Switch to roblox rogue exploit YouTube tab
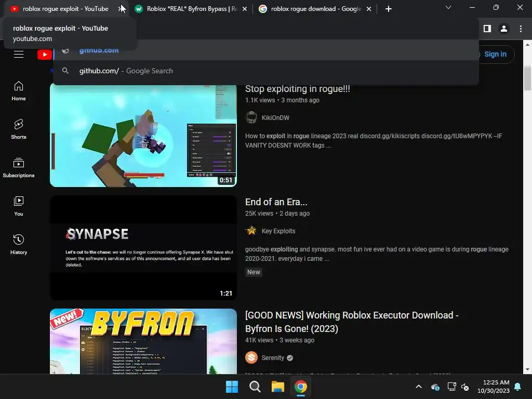This screenshot has width=532, height=399. point(65,9)
